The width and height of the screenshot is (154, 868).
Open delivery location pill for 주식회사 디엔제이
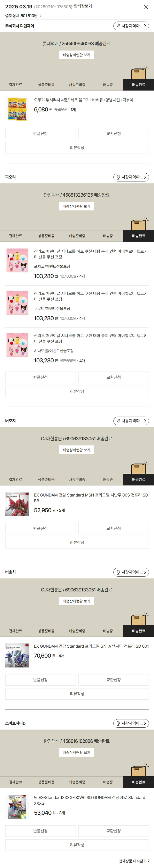coord(131,26)
